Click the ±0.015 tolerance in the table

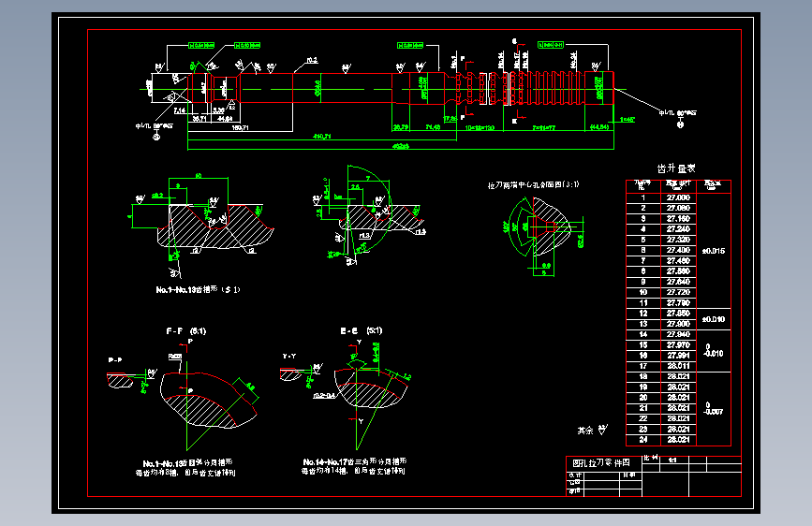point(713,251)
